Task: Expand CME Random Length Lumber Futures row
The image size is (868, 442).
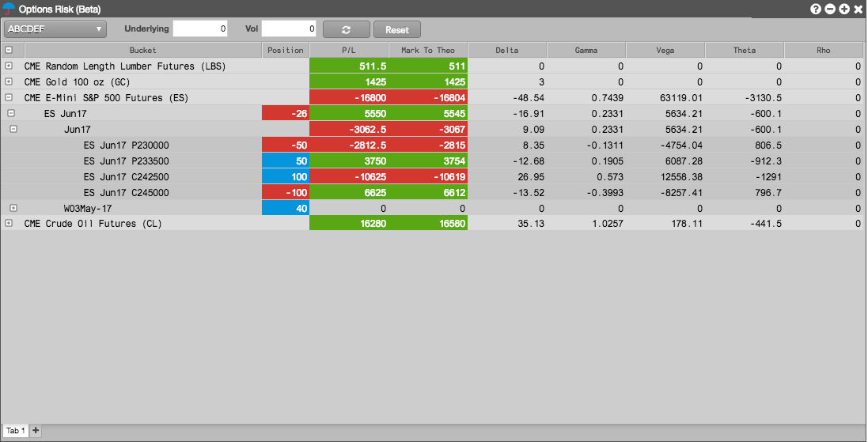Action: tap(8, 66)
